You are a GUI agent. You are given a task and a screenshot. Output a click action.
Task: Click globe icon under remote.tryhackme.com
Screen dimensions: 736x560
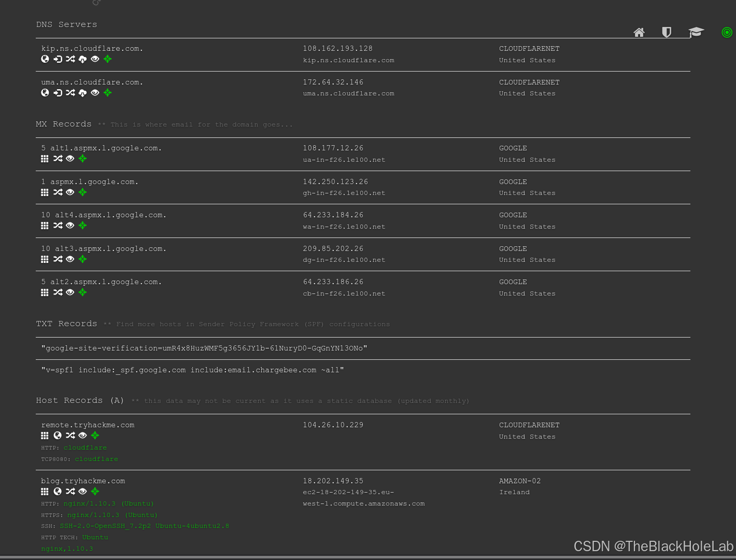click(x=58, y=436)
